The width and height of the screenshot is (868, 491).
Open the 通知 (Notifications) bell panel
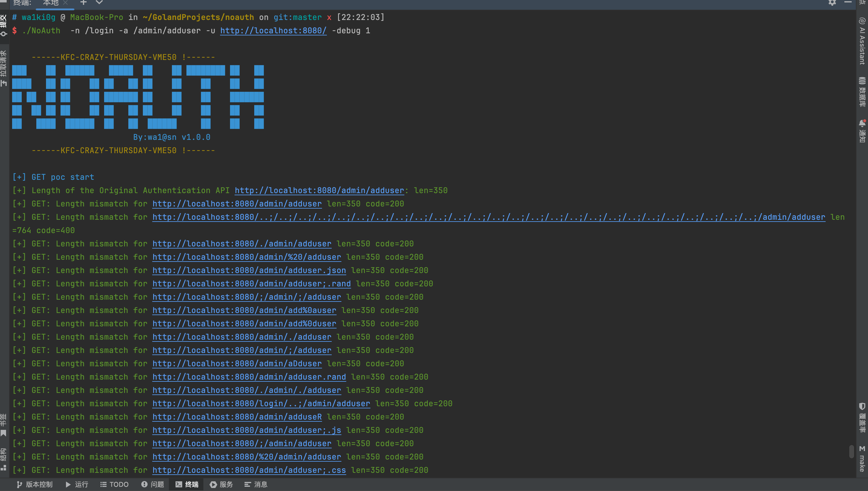click(862, 131)
